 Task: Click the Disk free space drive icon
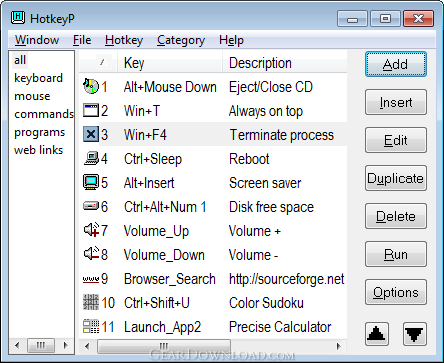(x=91, y=206)
